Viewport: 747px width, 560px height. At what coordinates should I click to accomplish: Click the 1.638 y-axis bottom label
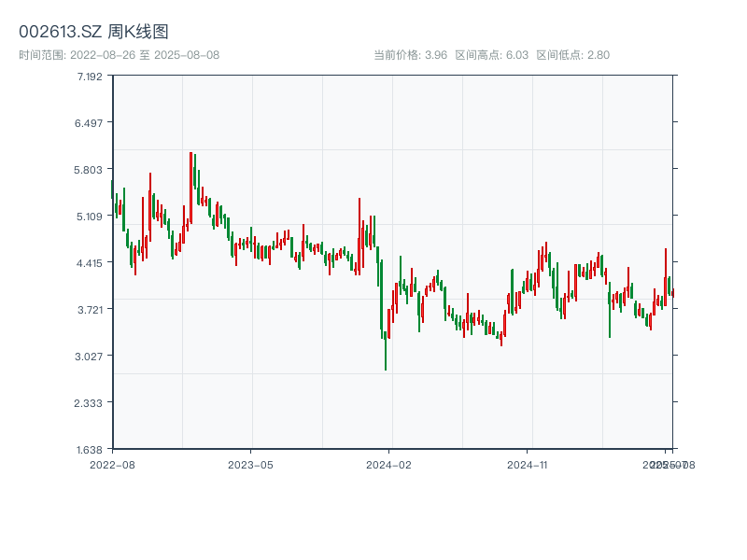click(91, 449)
